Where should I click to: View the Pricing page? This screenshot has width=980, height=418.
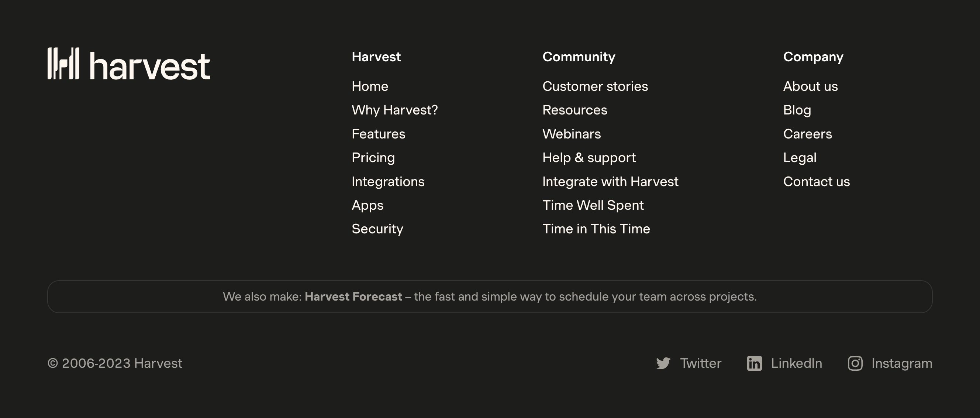[373, 158]
